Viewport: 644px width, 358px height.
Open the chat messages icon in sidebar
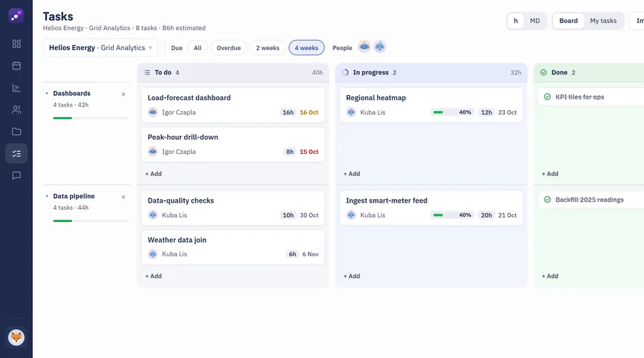tap(16, 175)
